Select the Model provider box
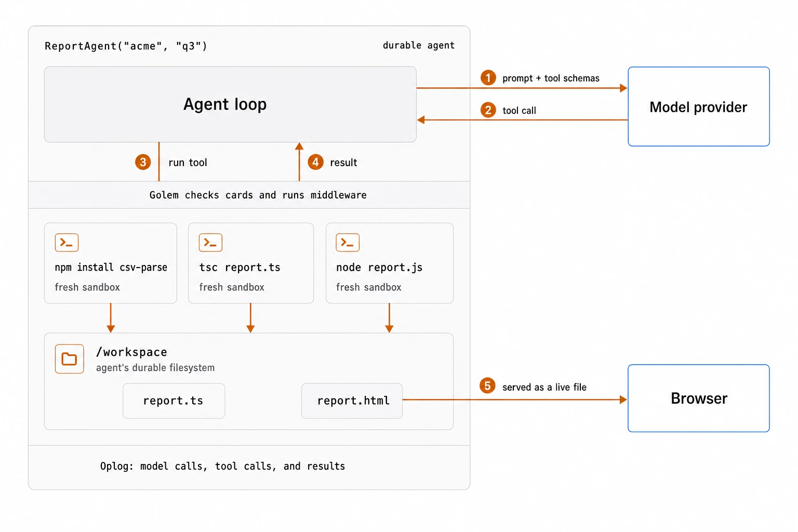Image resolution: width=798 pixels, height=532 pixels. pyautogui.click(x=699, y=107)
